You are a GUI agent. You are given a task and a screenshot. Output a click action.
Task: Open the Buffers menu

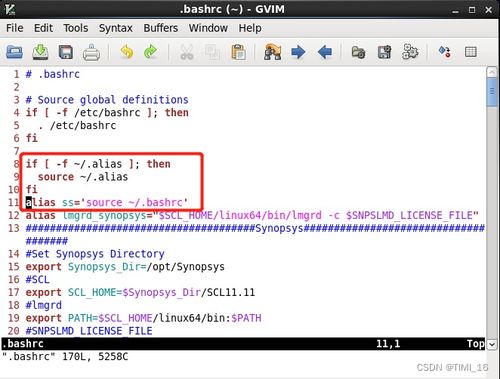click(x=161, y=28)
